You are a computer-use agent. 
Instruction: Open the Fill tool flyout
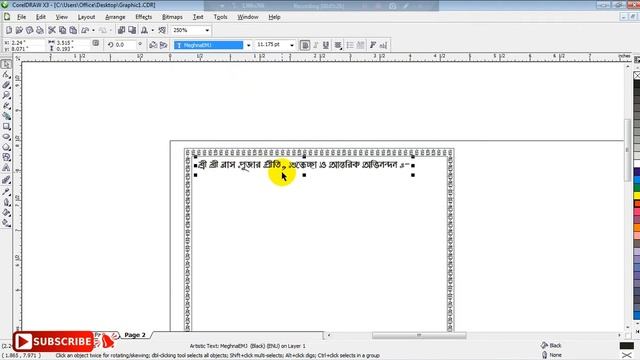(x=6, y=213)
